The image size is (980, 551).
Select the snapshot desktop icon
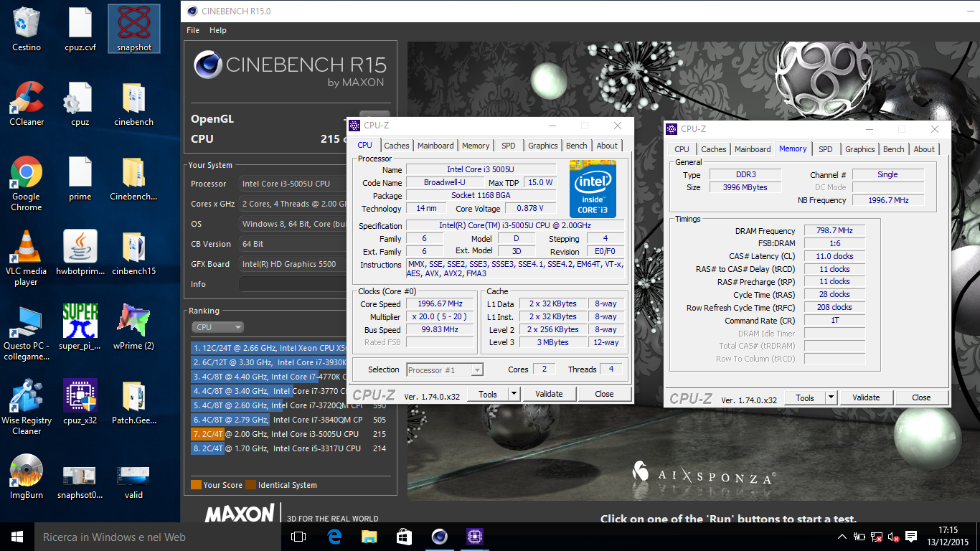pyautogui.click(x=134, y=30)
